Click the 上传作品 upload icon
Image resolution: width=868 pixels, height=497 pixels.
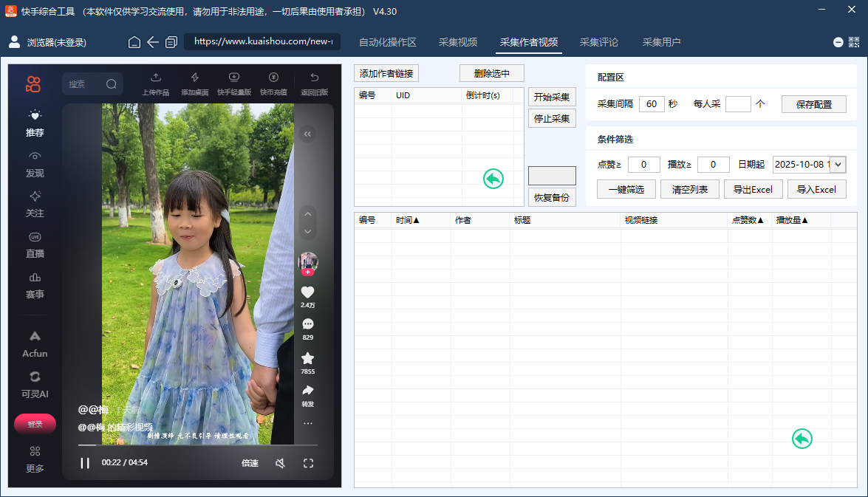click(x=155, y=81)
